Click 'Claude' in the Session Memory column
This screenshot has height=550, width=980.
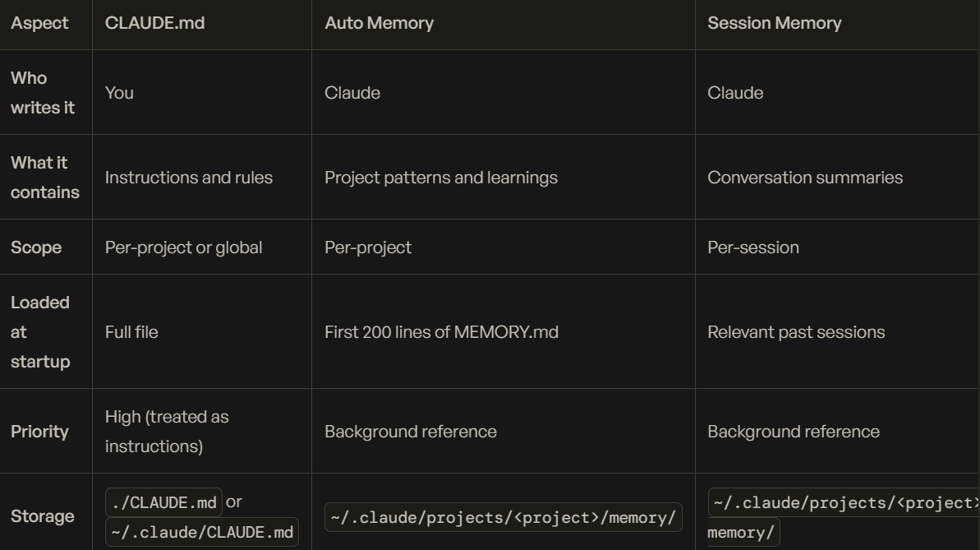point(735,93)
